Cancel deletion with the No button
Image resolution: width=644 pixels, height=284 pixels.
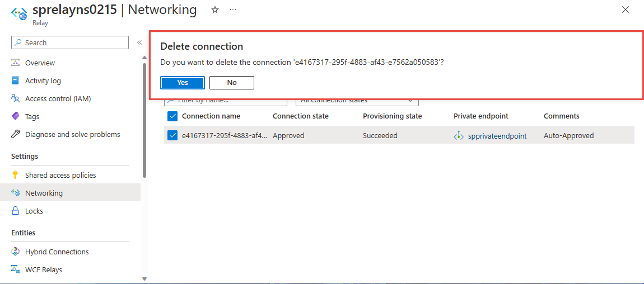pyautogui.click(x=232, y=82)
